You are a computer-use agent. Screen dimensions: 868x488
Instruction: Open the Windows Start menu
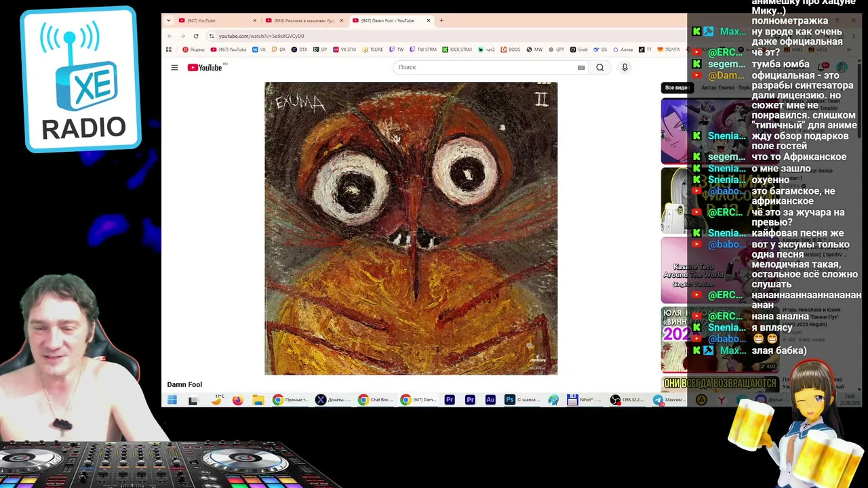click(x=172, y=400)
